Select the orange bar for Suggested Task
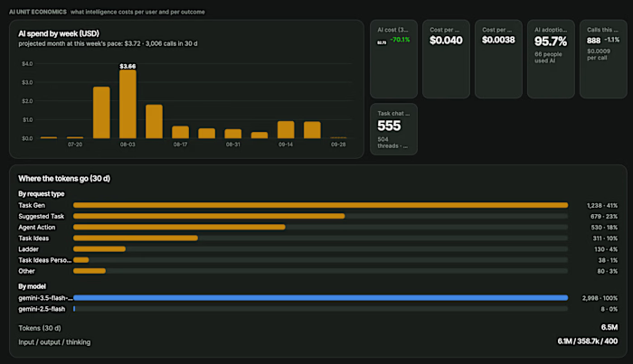This screenshot has width=633, height=364. coord(209,216)
